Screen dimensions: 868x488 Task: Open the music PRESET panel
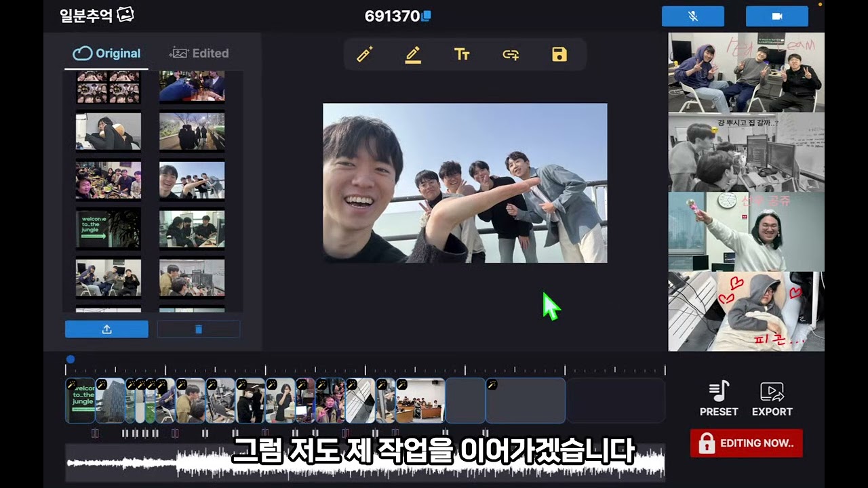(719, 399)
